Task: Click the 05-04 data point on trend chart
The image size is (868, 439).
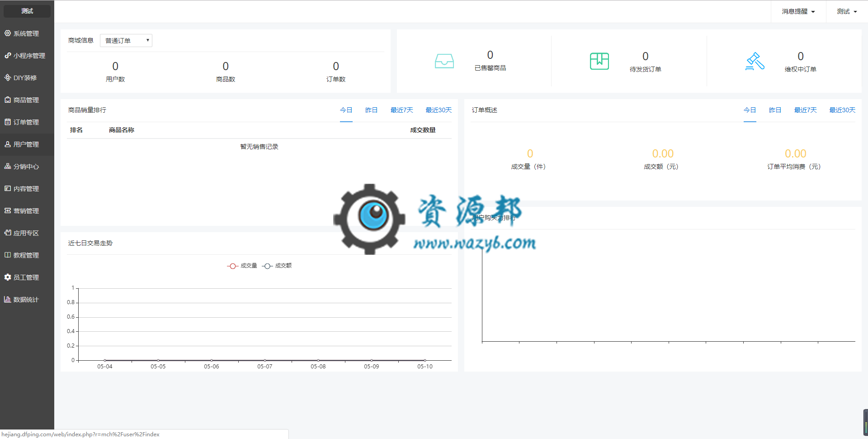Action: click(x=105, y=360)
